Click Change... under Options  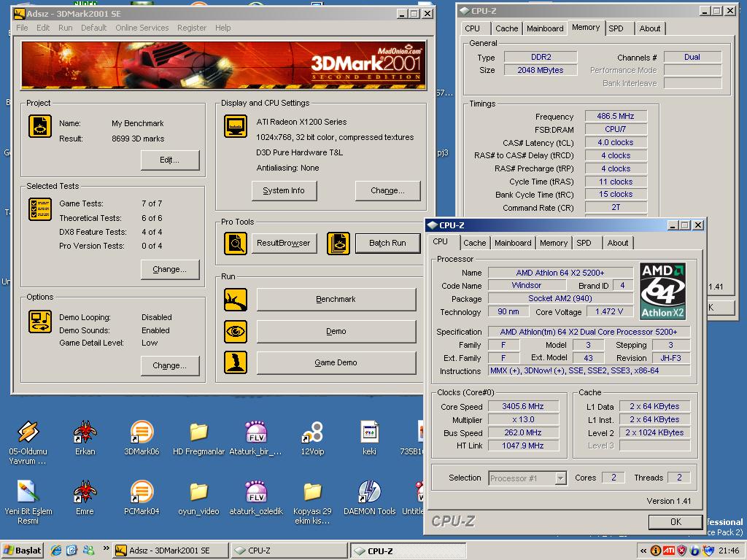tap(169, 366)
